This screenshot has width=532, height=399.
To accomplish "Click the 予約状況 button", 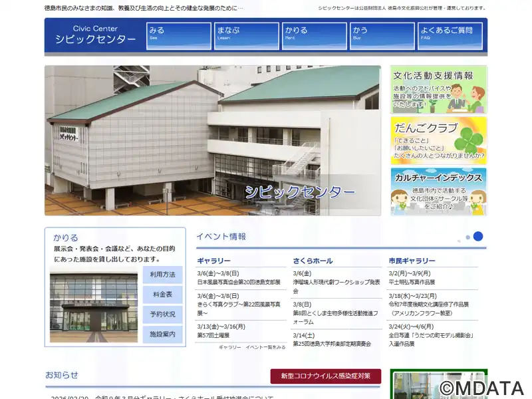I will 162,315.
